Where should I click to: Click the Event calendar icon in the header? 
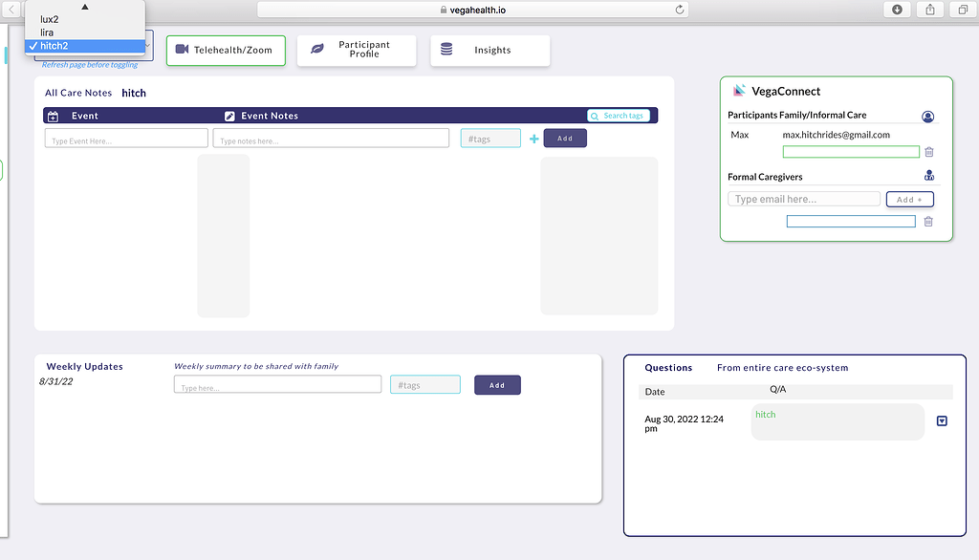(53, 116)
